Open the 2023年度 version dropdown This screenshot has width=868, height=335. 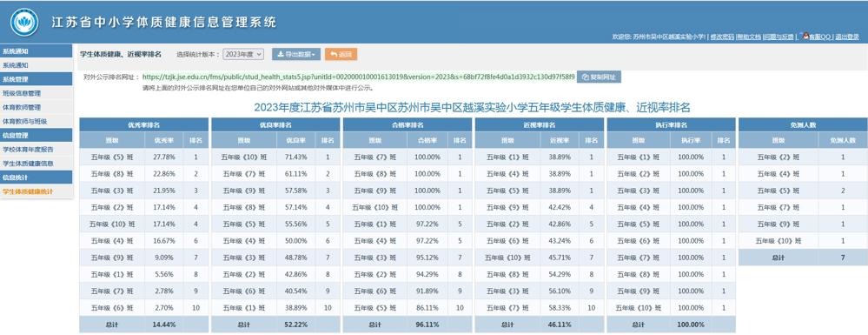click(x=243, y=54)
